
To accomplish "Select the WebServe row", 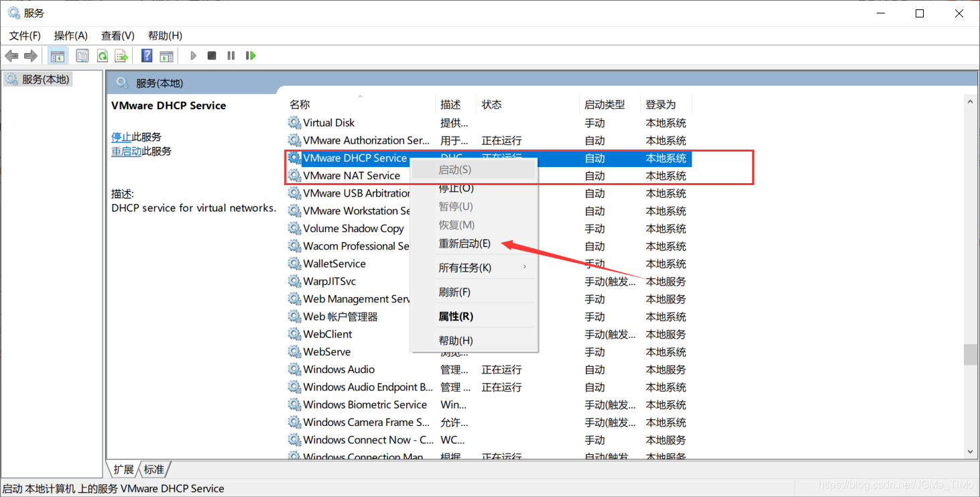I will (489, 351).
